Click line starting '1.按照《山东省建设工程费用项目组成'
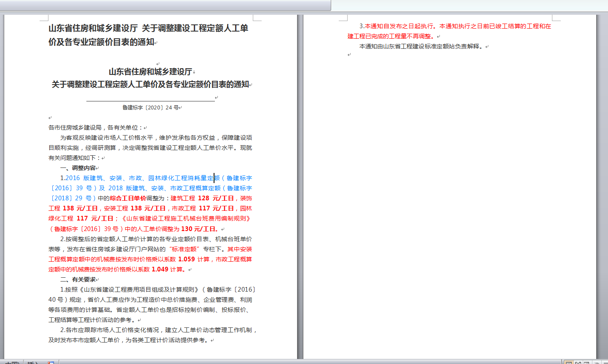This screenshot has width=608, height=364. [x=158, y=290]
